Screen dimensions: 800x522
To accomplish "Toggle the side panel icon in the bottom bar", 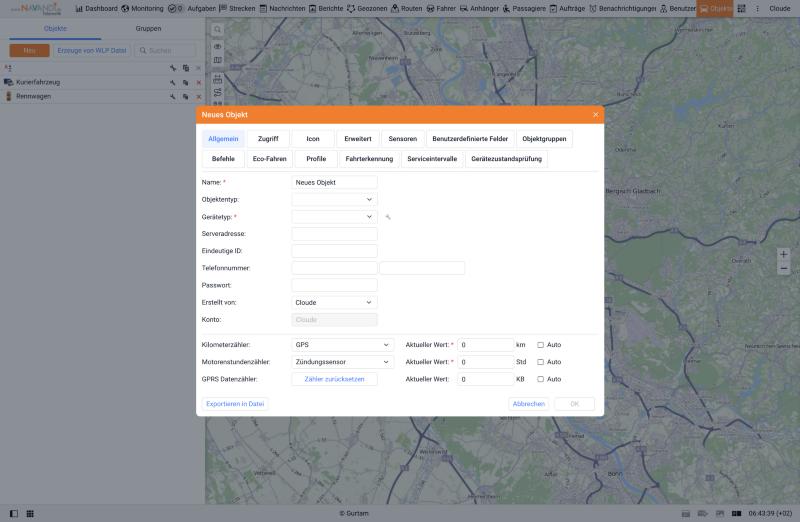I will pyautogui.click(x=14, y=513).
